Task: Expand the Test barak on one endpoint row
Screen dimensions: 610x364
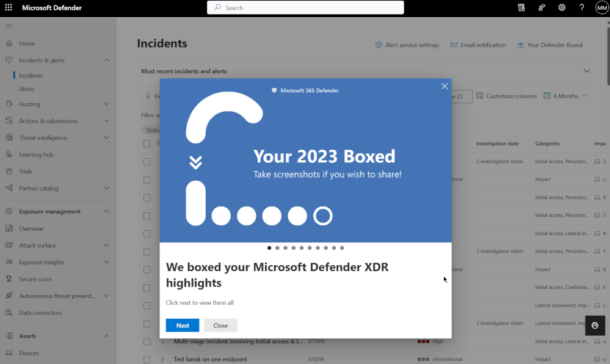Action: pyautogui.click(x=162, y=360)
